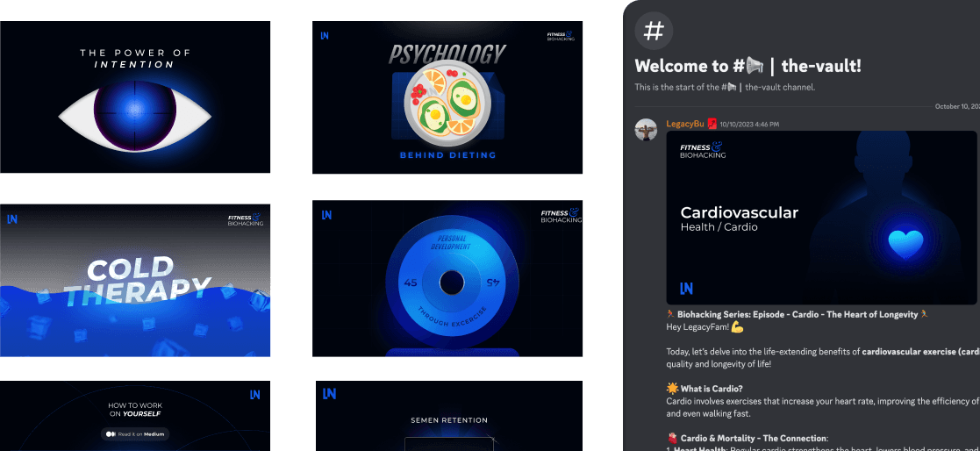Click the red badge beside LegacyBu username
The image size is (980, 451).
712,124
